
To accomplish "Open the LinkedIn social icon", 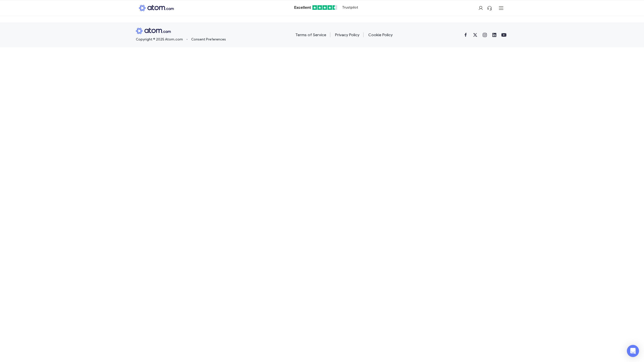I will 494,35.
